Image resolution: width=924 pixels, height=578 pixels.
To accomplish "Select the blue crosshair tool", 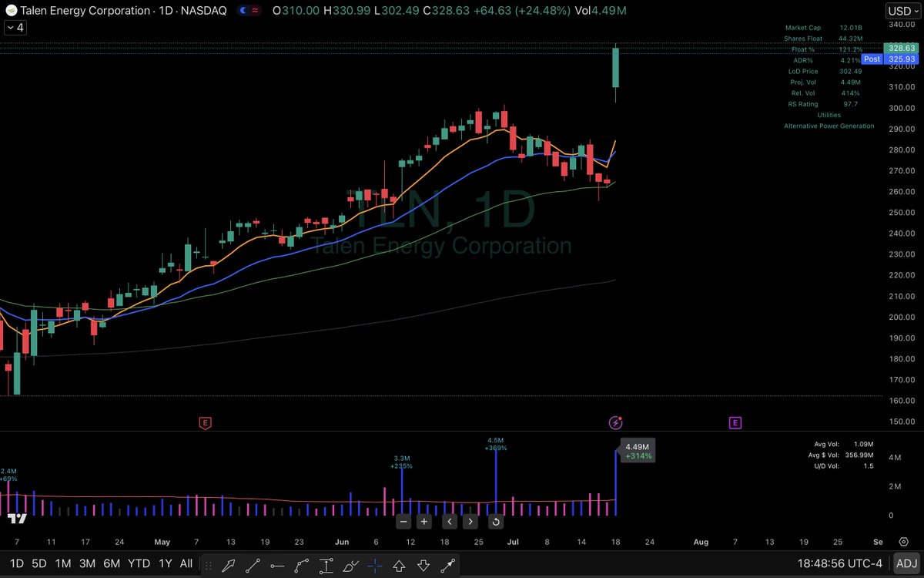I will [x=375, y=566].
